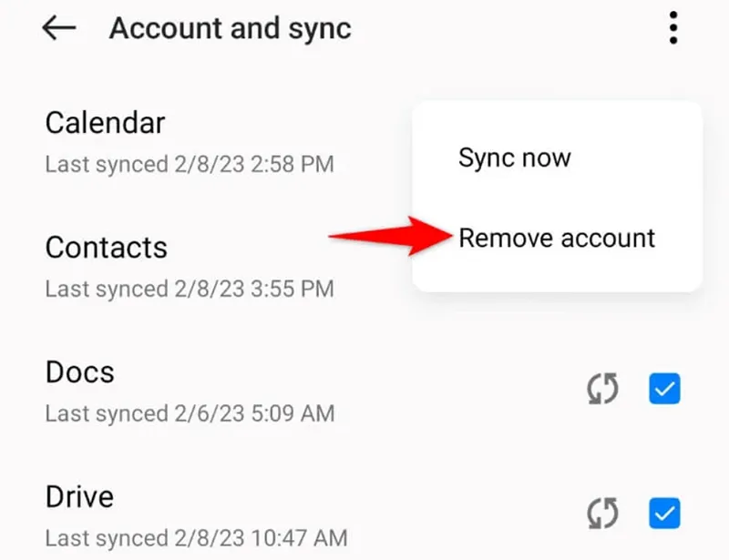Tap the Drive label
729x560 pixels.
click(x=79, y=496)
